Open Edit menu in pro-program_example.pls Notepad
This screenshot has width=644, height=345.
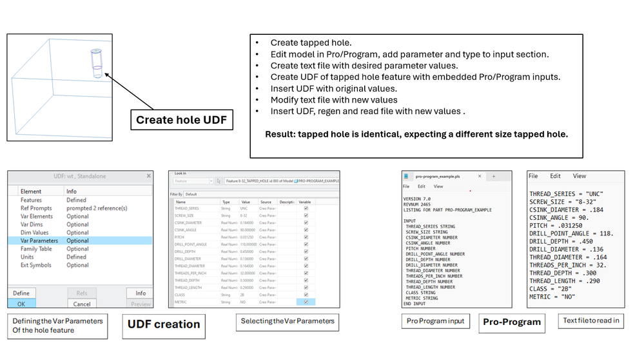click(x=422, y=186)
